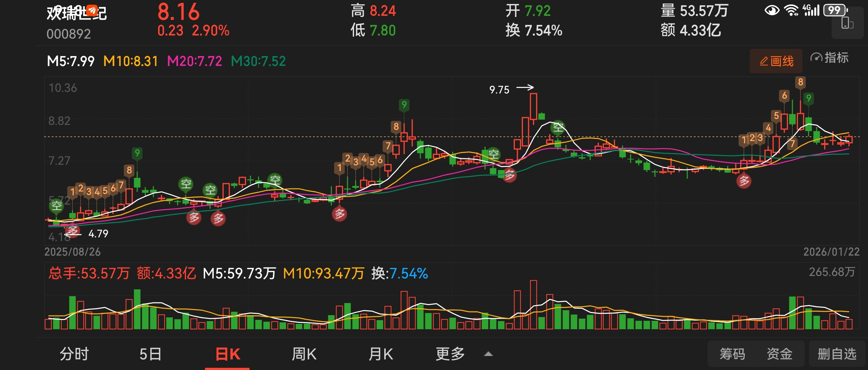Screen dimensions: 868x370
Task: Open the 指标 indicator settings
Action: (x=829, y=58)
